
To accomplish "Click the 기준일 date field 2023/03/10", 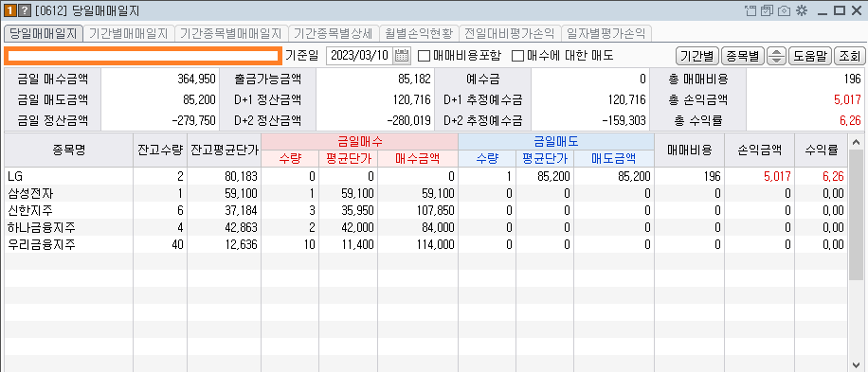I will tap(360, 55).
